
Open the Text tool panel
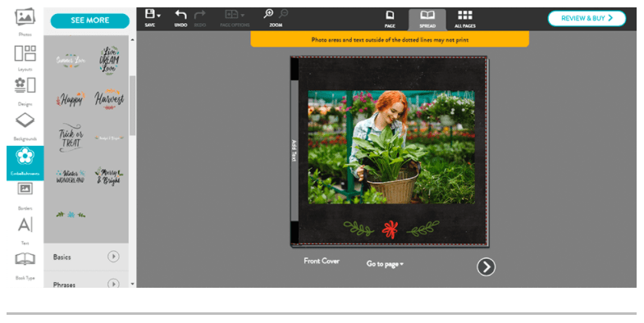pyautogui.click(x=25, y=230)
